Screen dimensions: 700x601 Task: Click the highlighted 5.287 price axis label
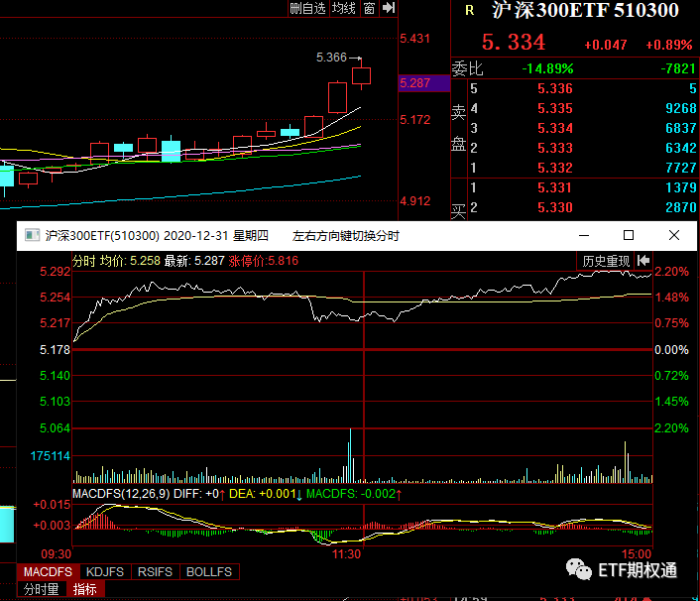coord(423,83)
